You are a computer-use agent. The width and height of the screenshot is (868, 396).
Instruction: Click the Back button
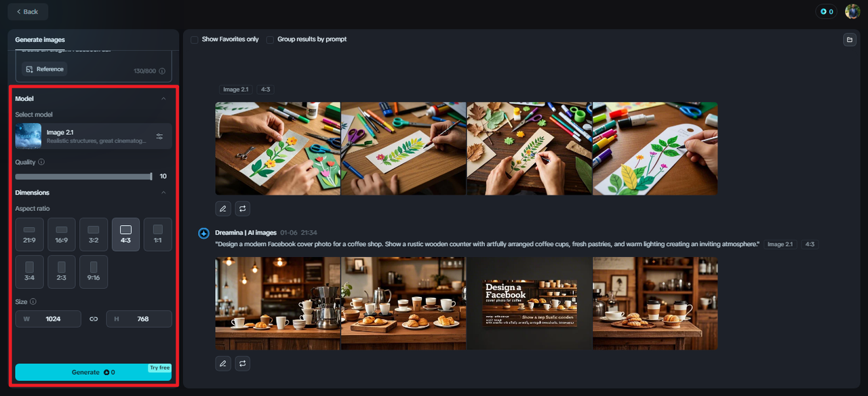coord(28,12)
